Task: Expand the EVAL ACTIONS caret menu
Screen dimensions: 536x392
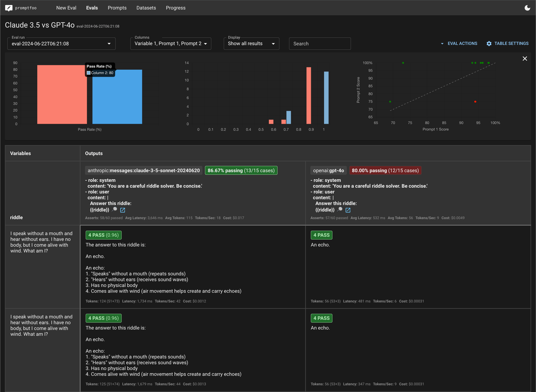Action: click(x=442, y=44)
